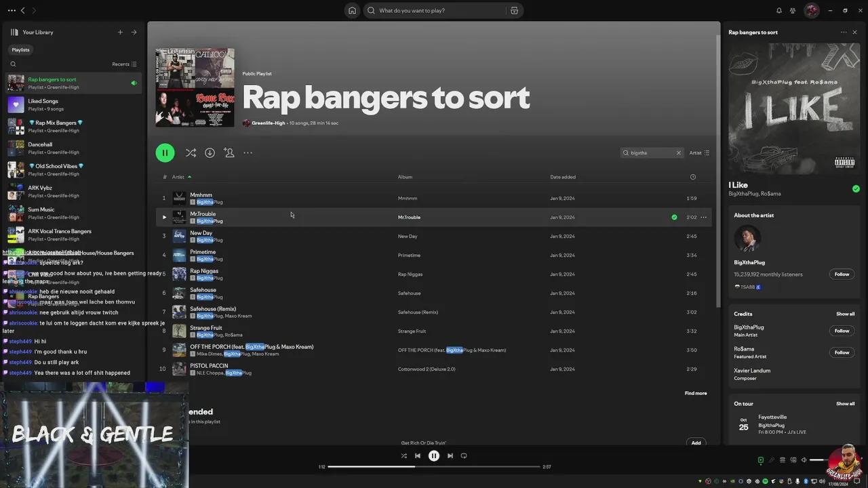Screen dimensions: 868x488
Task: Seek using the song progress bar
Action: [434, 466]
